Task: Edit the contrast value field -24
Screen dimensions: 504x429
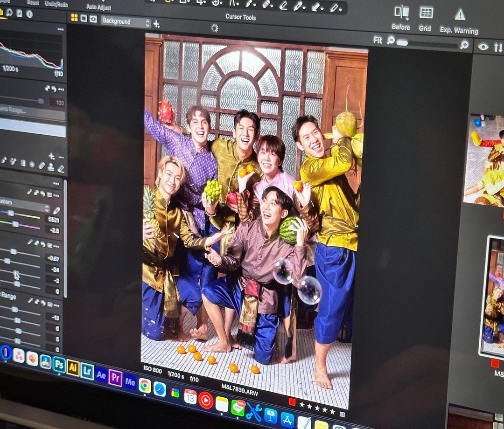Action: [x=54, y=270]
